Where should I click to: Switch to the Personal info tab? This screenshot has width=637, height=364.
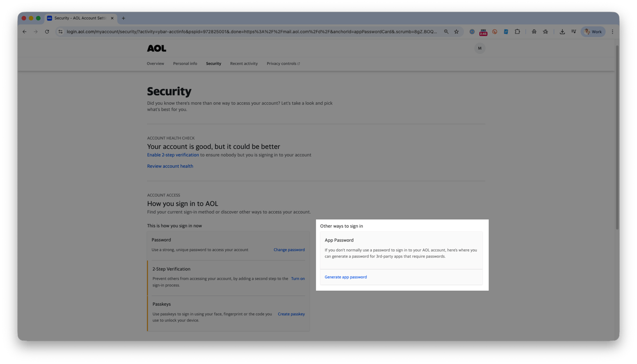(x=185, y=63)
